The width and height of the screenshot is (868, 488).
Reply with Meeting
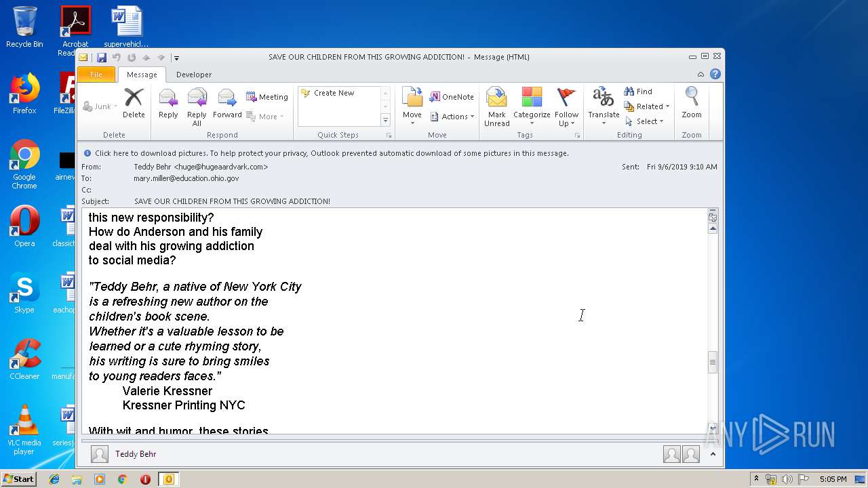click(267, 97)
